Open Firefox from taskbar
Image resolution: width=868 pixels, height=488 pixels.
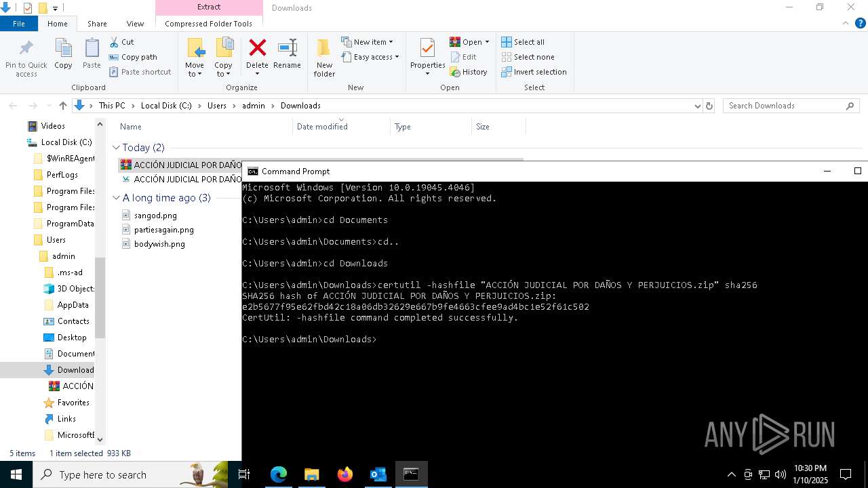click(345, 474)
